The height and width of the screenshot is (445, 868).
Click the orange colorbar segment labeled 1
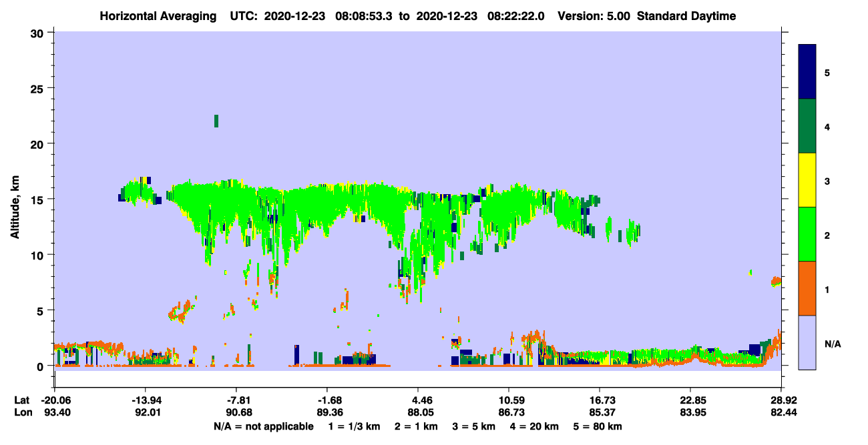pos(807,288)
